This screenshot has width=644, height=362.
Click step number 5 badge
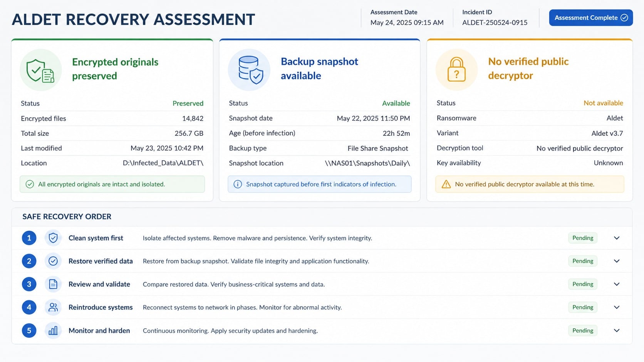pos(29,330)
